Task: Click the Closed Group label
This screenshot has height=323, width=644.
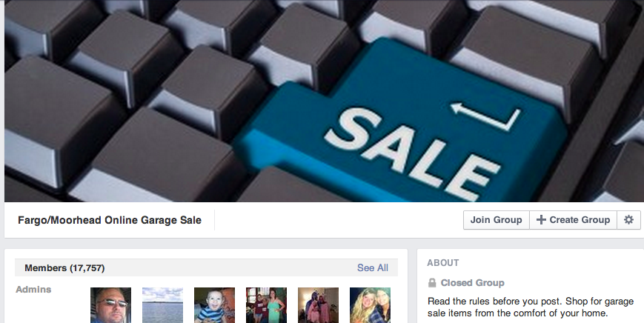Action: (x=472, y=283)
